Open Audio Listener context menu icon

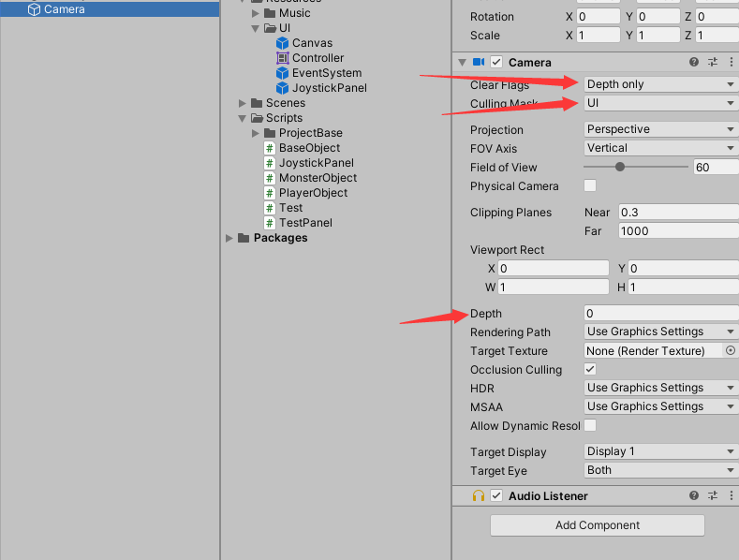pyautogui.click(x=731, y=495)
